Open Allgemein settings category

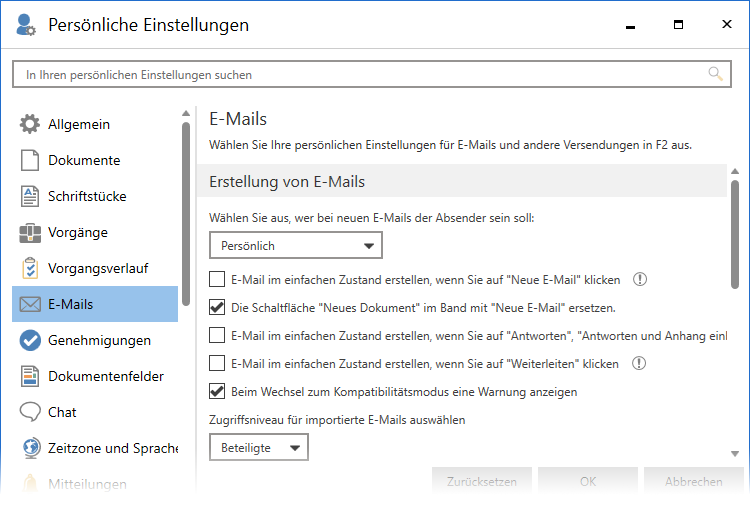[95, 124]
